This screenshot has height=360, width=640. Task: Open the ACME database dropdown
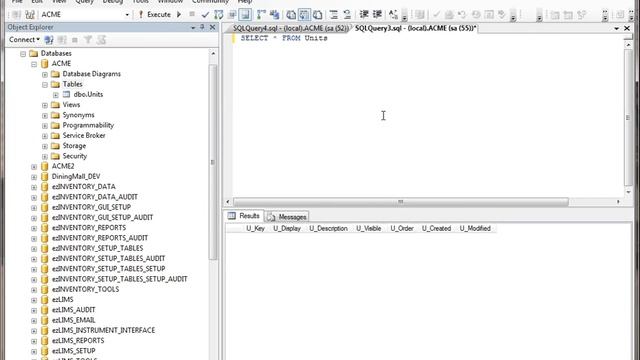point(127,15)
